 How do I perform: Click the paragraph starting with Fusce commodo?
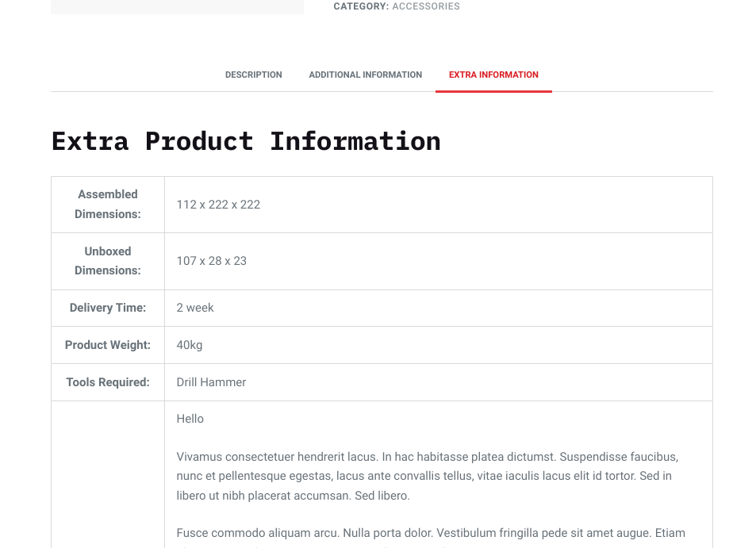click(430, 533)
